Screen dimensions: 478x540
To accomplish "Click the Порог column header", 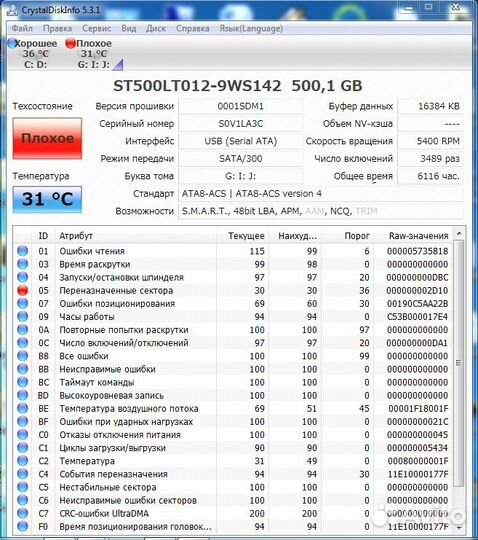I will (347, 236).
